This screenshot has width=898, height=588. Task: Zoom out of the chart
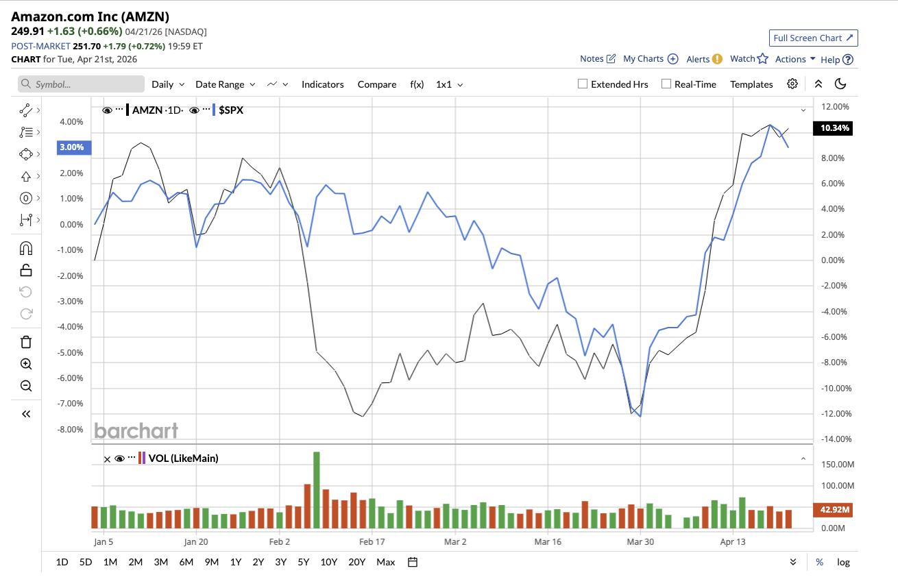[26, 386]
